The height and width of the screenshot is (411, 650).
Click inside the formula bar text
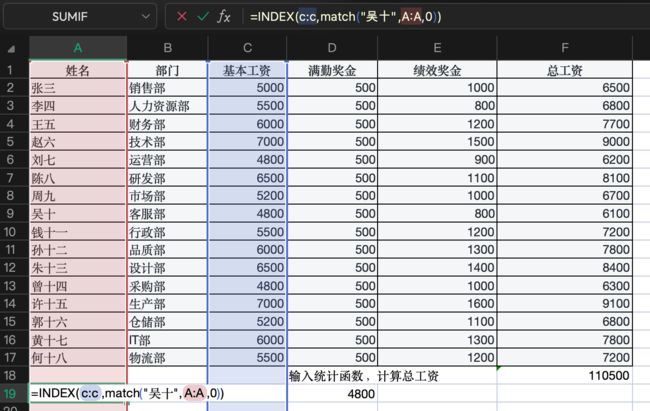(345, 17)
